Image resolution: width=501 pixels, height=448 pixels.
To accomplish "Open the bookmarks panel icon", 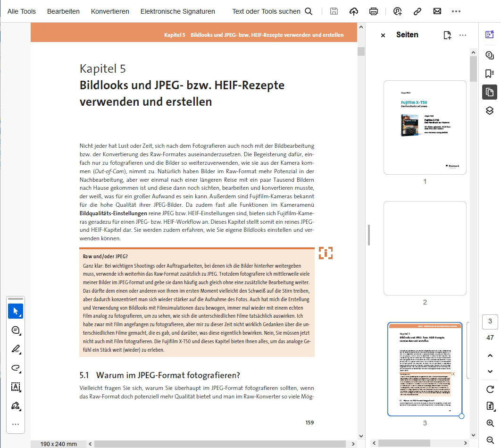I will point(489,74).
